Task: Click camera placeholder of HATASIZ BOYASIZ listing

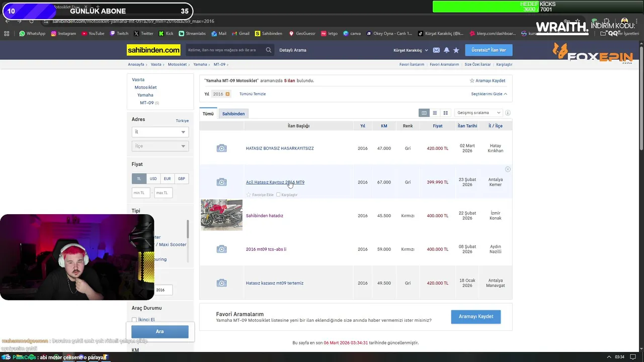Action: click(x=221, y=148)
